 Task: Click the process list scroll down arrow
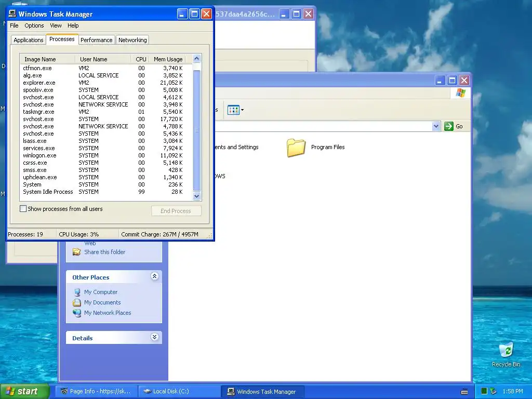[196, 196]
